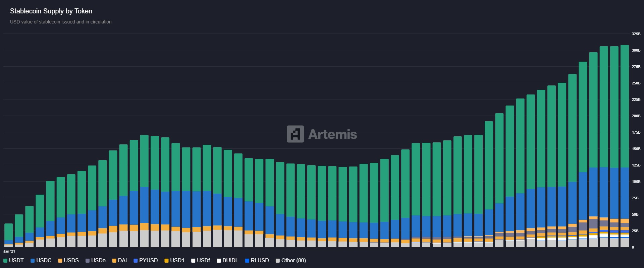Select the BUIDL legend marker icon
The width and height of the screenshot is (644, 268).
tap(219, 261)
